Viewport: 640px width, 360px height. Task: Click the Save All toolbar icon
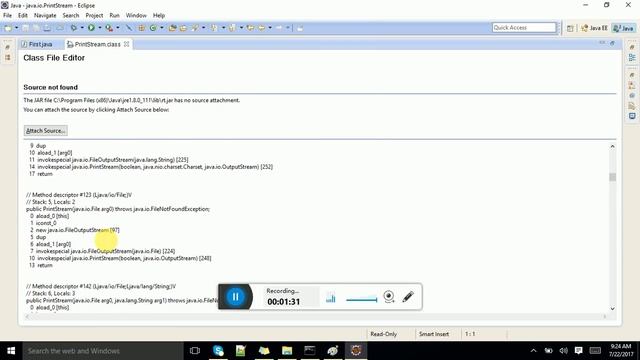coord(36,28)
